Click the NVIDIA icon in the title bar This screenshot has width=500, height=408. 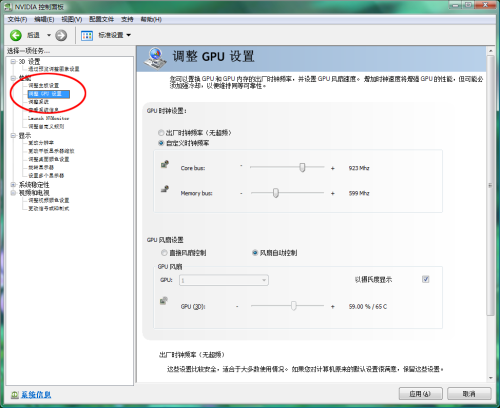(x=8, y=7)
